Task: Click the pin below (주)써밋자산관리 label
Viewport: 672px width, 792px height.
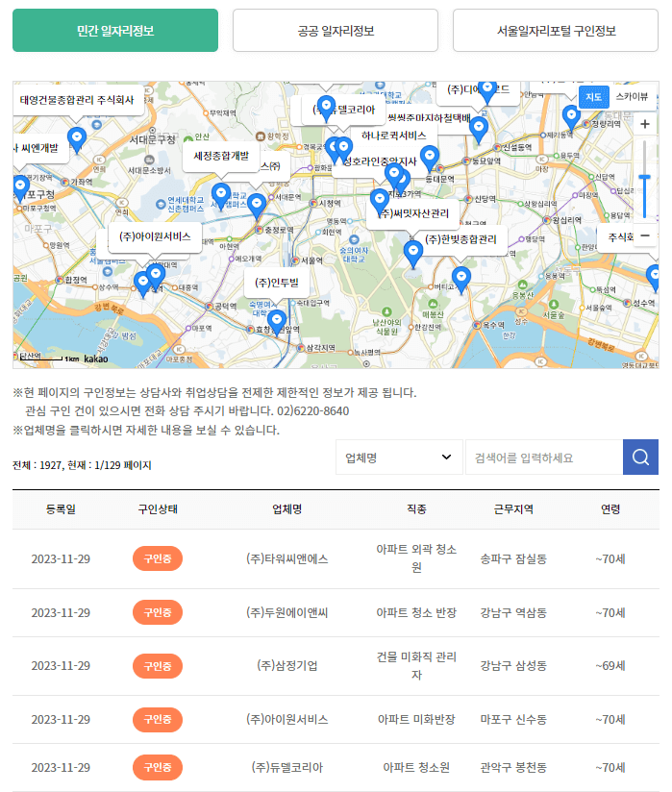Action: tap(412, 254)
